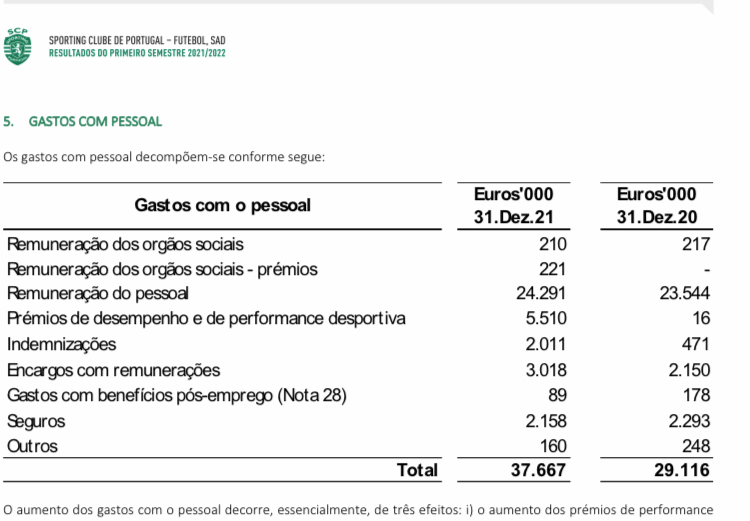Click the 'Seguros' row label
750x521 pixels.
tap(36, 421)
